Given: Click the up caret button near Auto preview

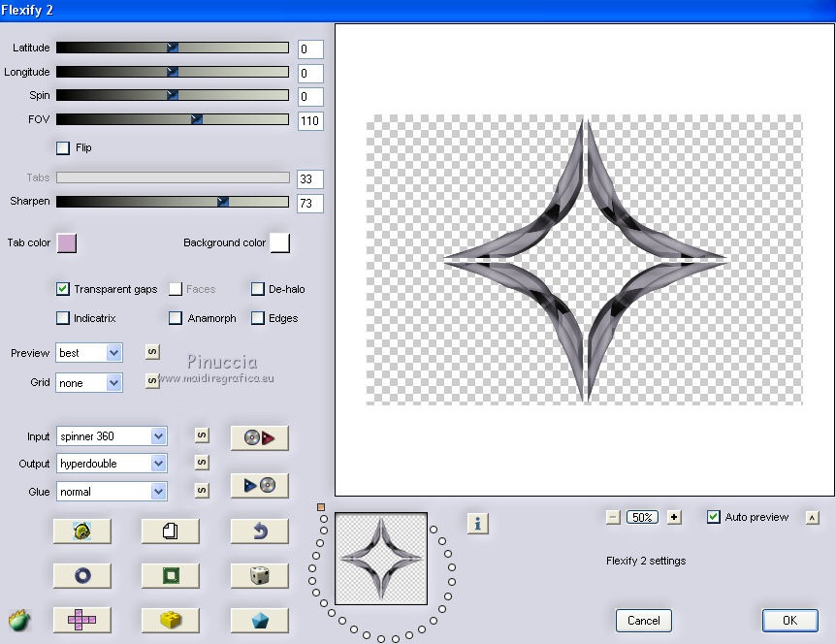Looking at the screenshot, I should [812, 518].
